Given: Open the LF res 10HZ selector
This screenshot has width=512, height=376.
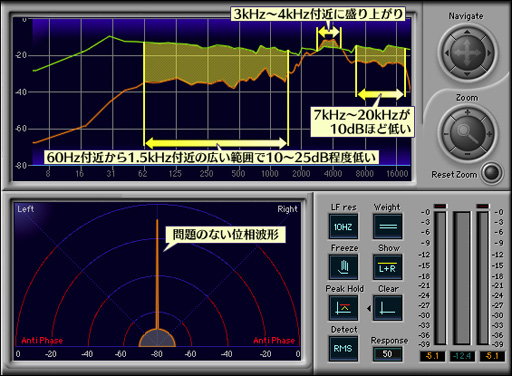Looking at the screenshot, I should [x=343, y=227].
